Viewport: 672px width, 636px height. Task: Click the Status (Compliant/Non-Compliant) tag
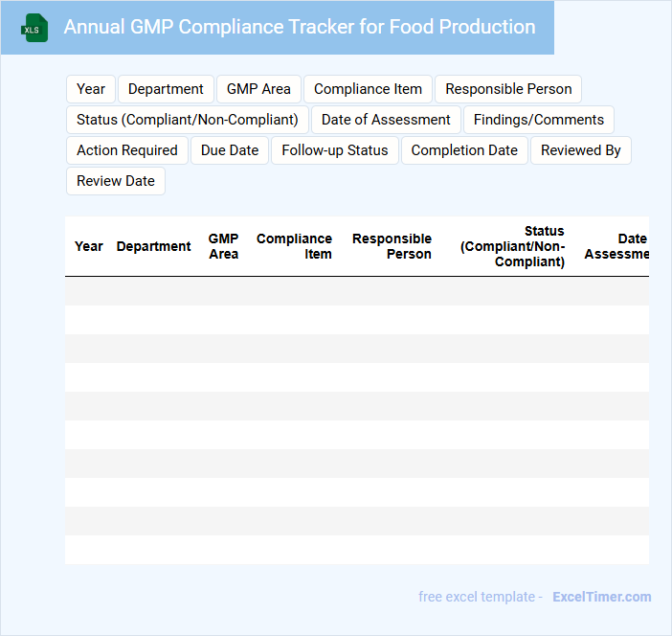click(x=188, y=120)
